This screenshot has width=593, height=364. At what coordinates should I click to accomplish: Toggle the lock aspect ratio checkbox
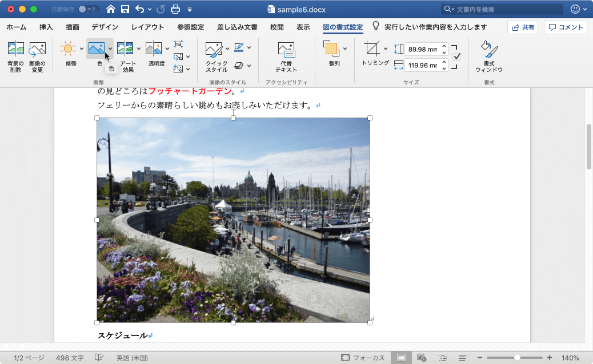click(x=456, y=56)
